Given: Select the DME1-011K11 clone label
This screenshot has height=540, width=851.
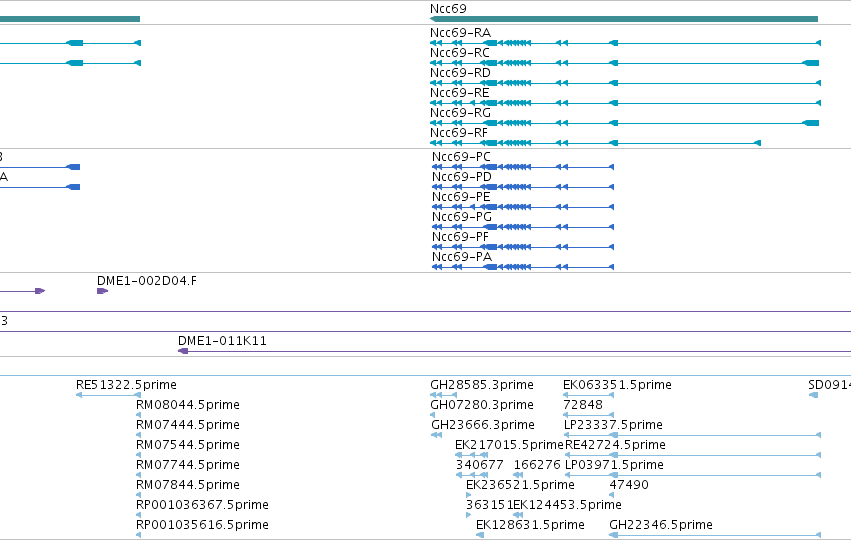Looking at the screenshot, I should click(x=222, y=341).
